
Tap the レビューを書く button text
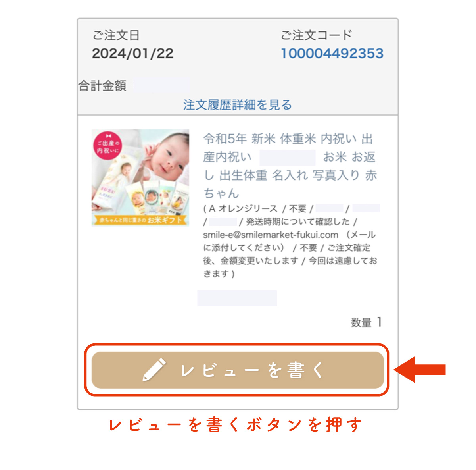tap(253, 370)
